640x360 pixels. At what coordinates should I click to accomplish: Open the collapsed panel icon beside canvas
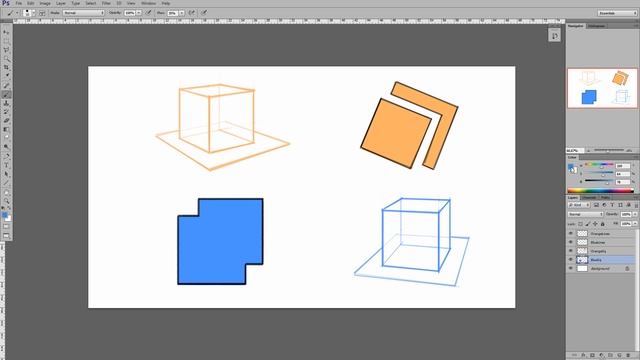[554, 36]
